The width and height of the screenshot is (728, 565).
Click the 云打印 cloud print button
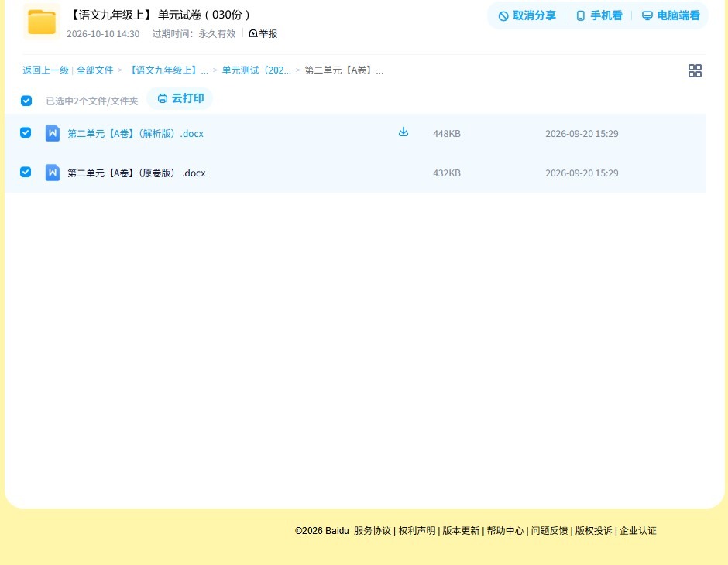coord(180,98)
